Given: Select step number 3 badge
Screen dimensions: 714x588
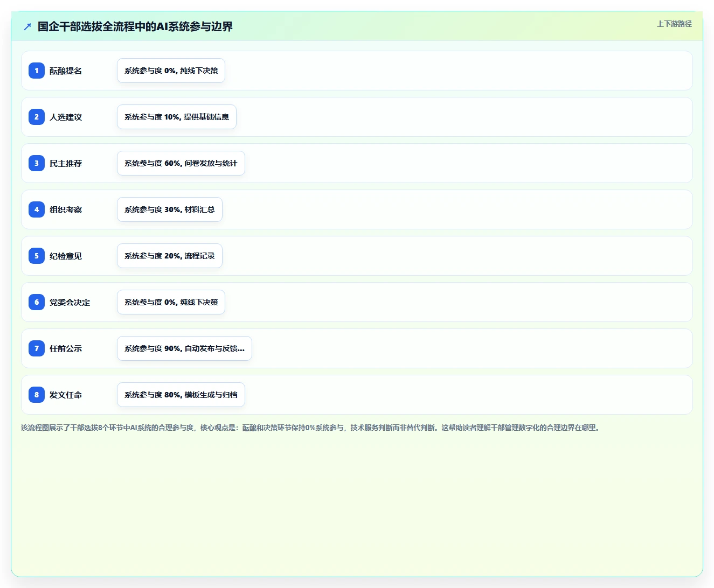Looking at the screenshot, I should (x=37, y=163).
